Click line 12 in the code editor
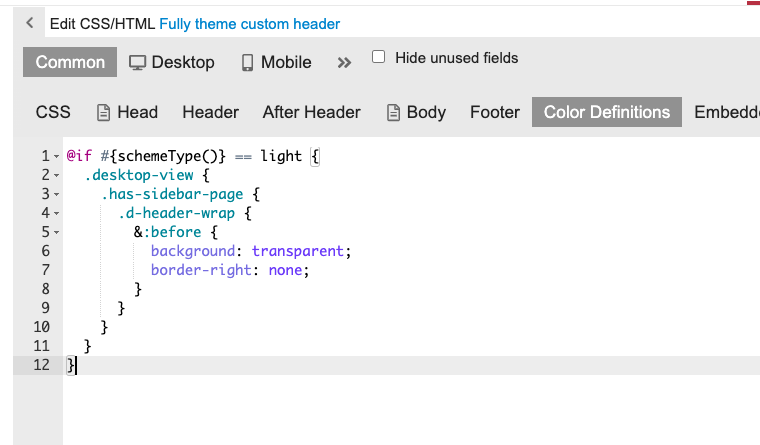 coord(300,366)
